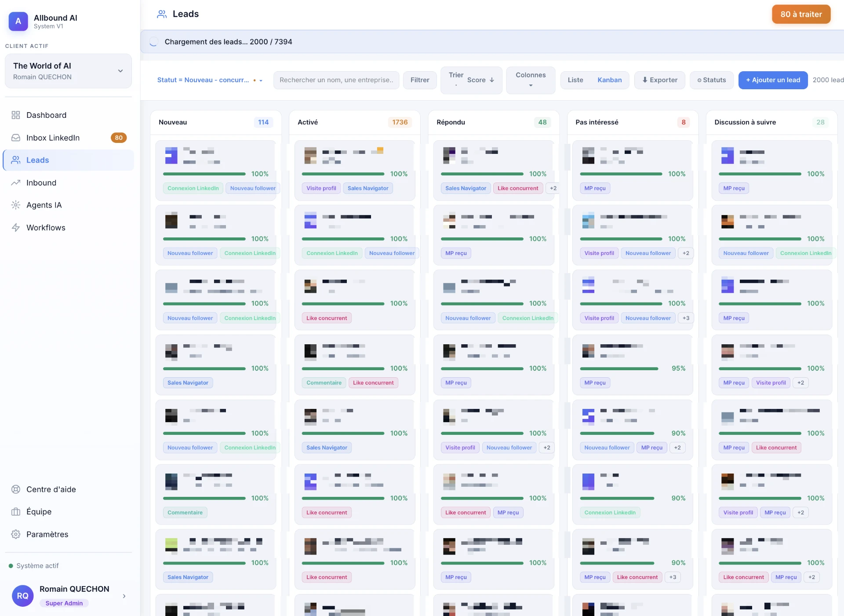
Task: Click the Workflows lightning bolt icon
Action: [16, 227]
